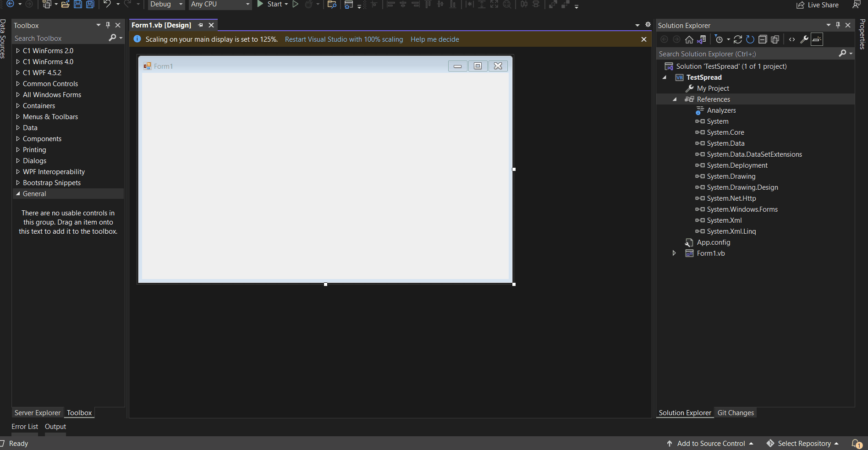Select the Analyzers node under References
Screen dimensions: 868x450
click(721, 110)
